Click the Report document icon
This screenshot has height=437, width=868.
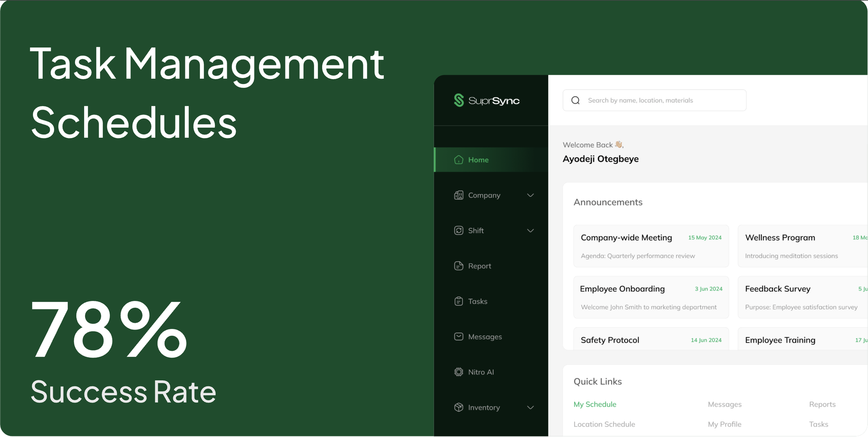(x=459, y=266)
